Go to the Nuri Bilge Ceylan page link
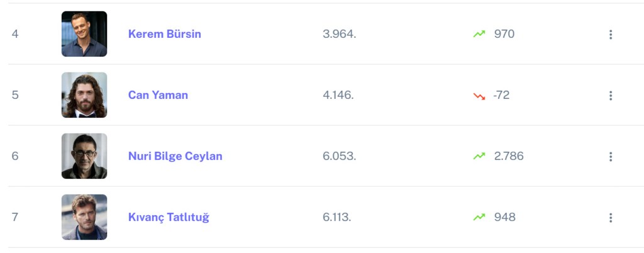The width and height of the screenshot is (644, 253). click(175, 156)
